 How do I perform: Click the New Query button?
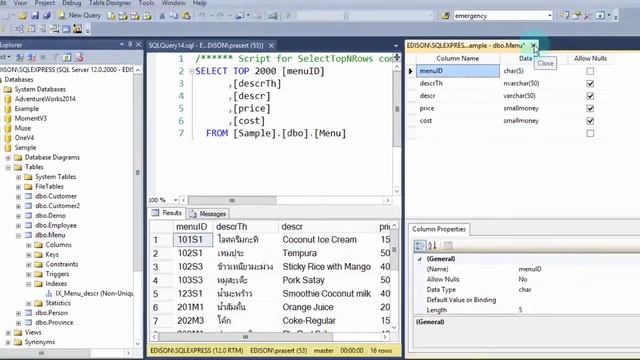click(80, 16)
